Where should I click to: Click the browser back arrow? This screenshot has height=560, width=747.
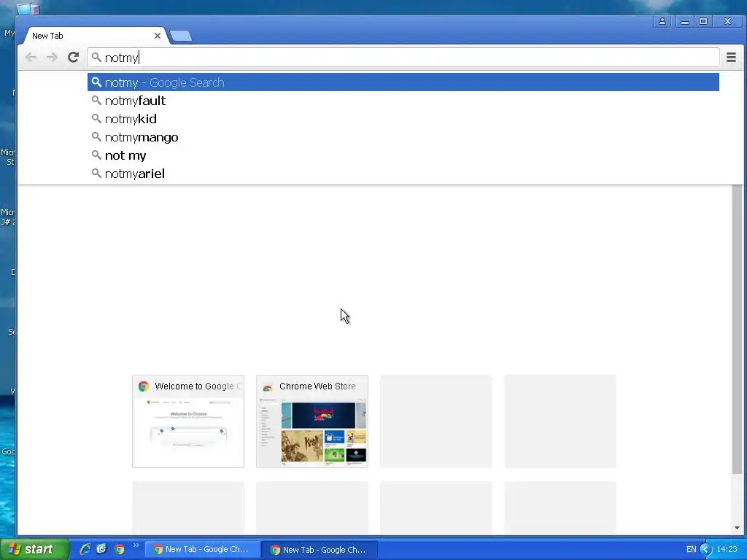click(x=31, y=57)
